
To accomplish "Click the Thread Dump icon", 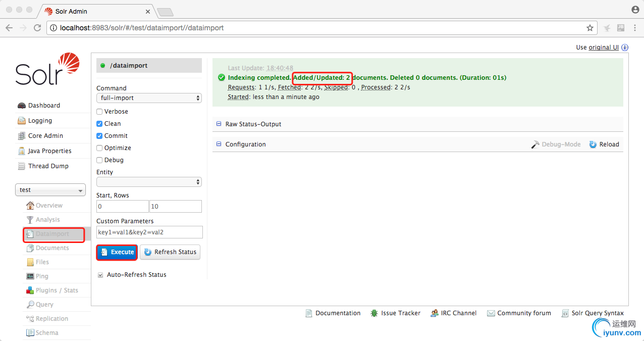I will 22,166.
